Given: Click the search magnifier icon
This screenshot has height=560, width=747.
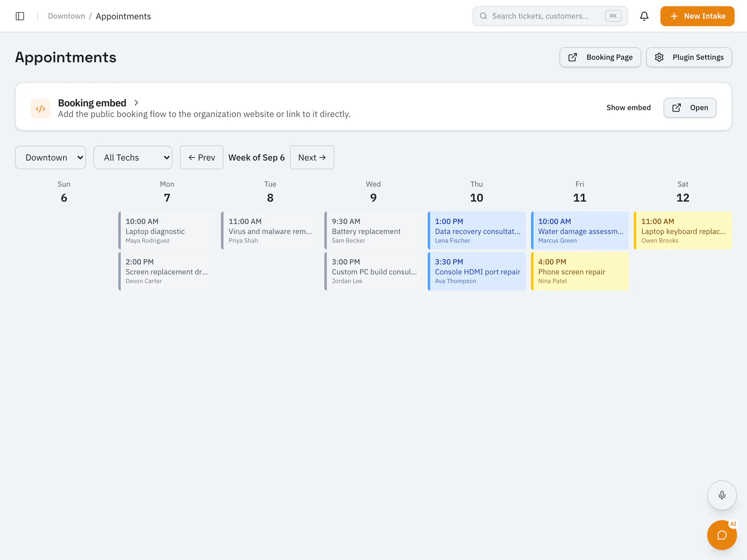Looking at the screenshot, I should pyautogui.click(x=483, y=16).
